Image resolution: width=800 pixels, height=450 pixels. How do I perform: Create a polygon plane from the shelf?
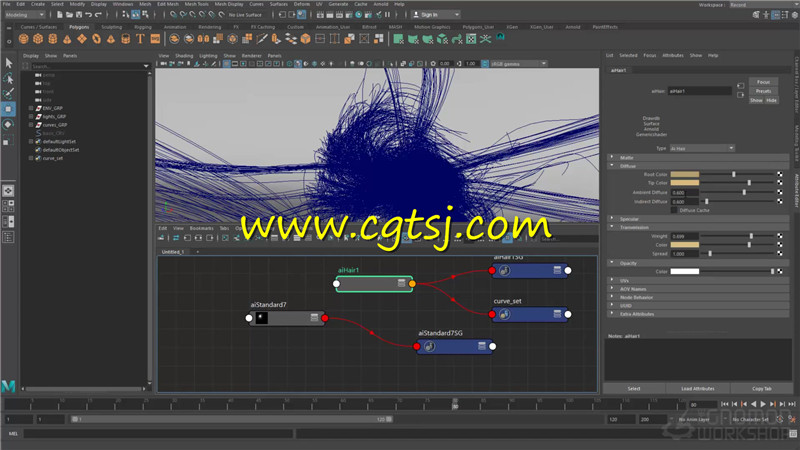click(x=82, y=38)
